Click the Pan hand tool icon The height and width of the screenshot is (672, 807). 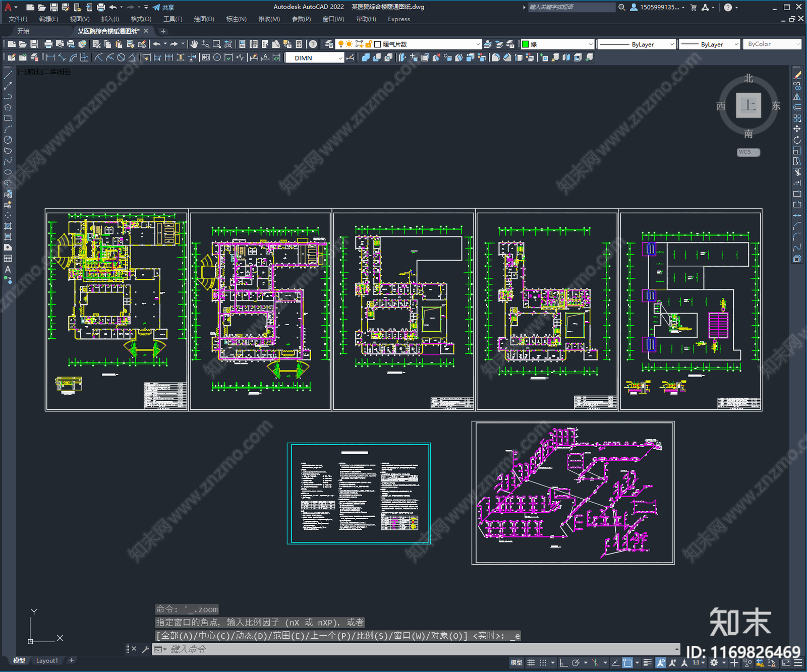pos(194,44)
